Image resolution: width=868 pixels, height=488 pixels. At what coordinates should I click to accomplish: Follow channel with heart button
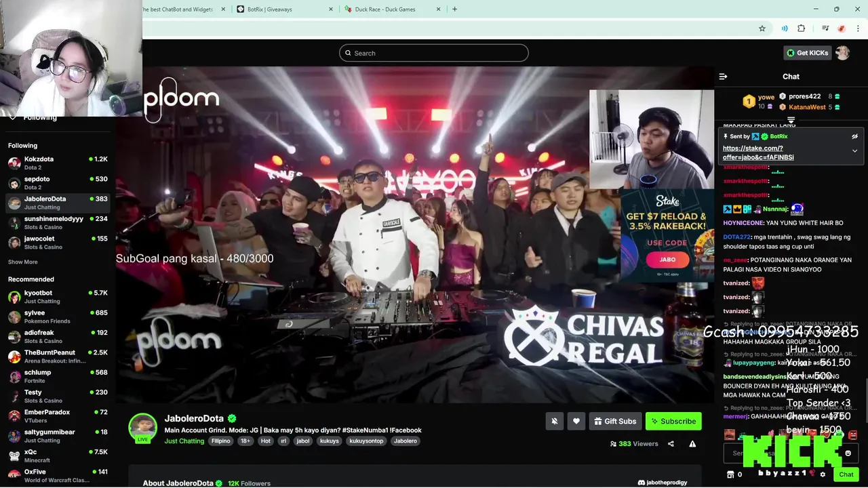click(576, 421)
